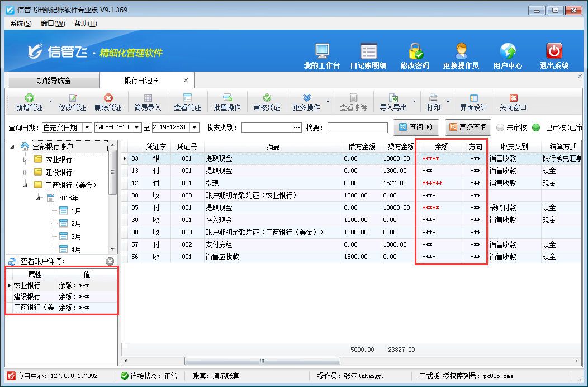Select the 已审核 green status indicator
The image size is (588, 387).
click(536, 128)
